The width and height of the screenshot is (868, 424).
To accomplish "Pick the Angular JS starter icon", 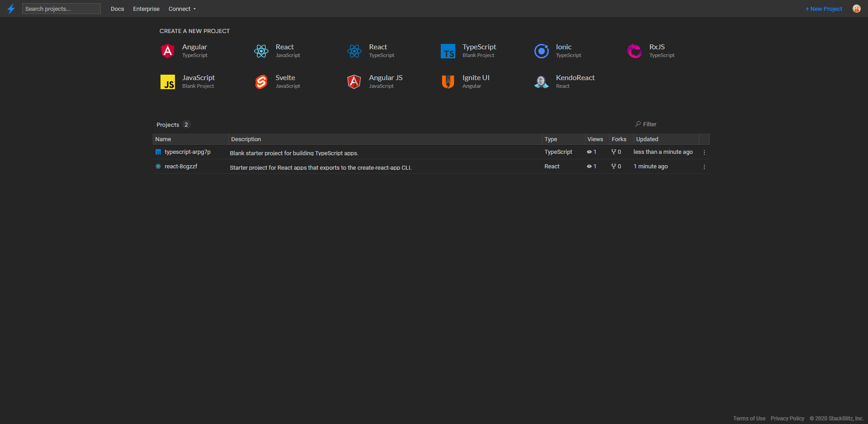I will point(354,82).
